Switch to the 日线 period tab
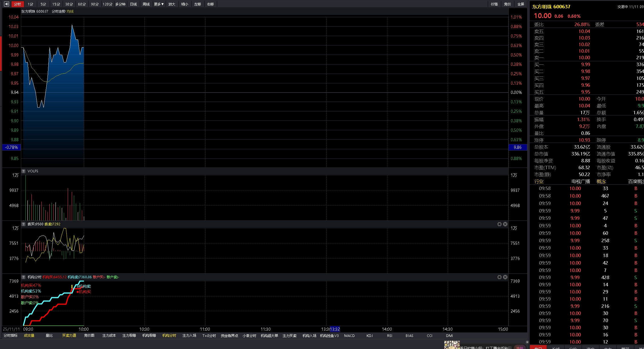Viewport: 644px width, 349px height. tap(133, 4)
